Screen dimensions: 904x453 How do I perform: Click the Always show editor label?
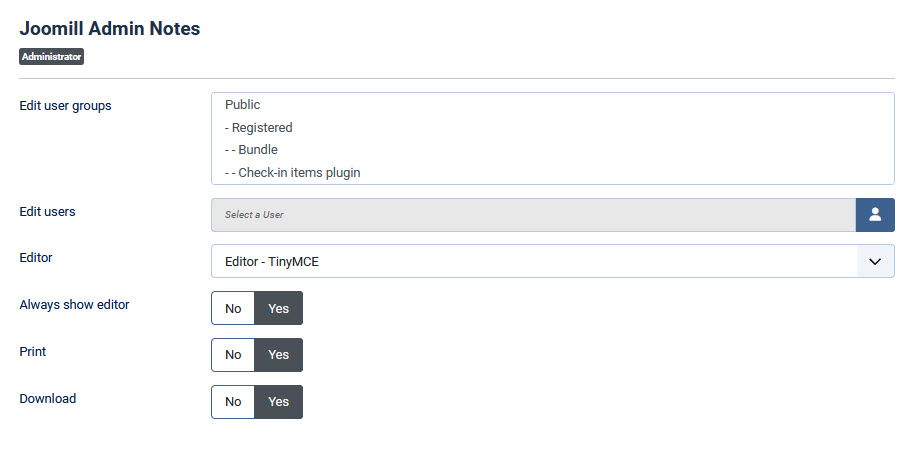[x=74, y=304]
